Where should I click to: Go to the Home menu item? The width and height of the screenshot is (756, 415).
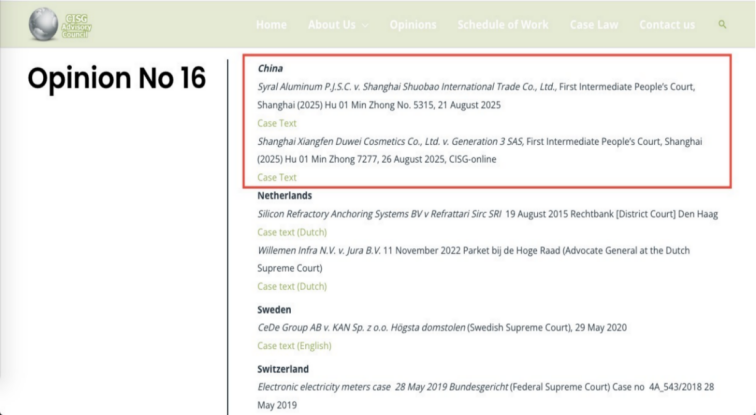pos(271,25)
